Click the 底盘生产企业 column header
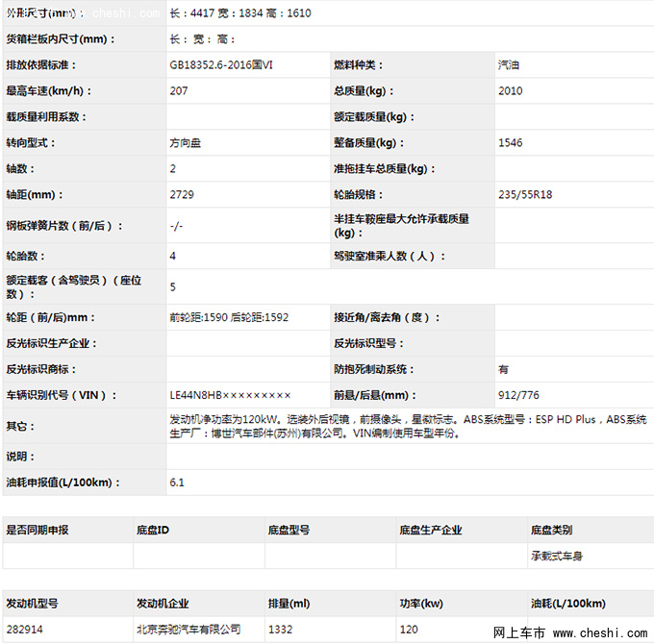 [x=431, y=531]
